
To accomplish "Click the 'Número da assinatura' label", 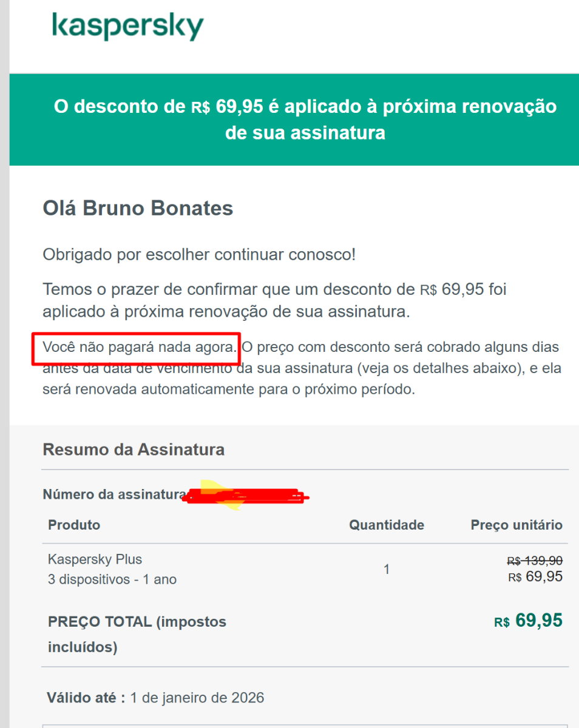I will [112, 494].
